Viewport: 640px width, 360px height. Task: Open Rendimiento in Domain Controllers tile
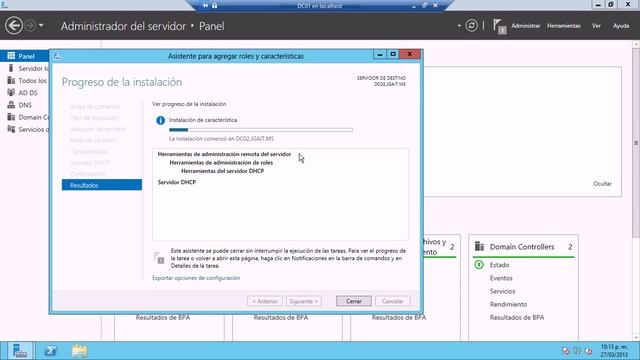(x=508, y=304)
